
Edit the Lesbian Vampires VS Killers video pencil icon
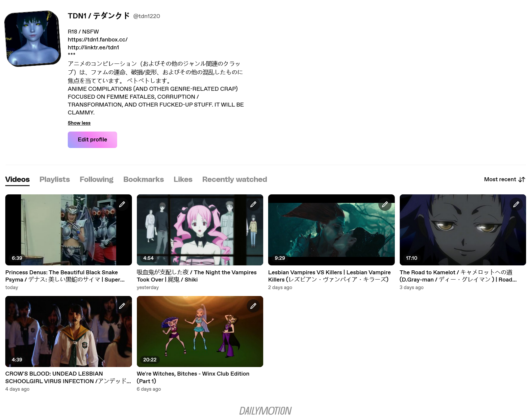point(385,204)
